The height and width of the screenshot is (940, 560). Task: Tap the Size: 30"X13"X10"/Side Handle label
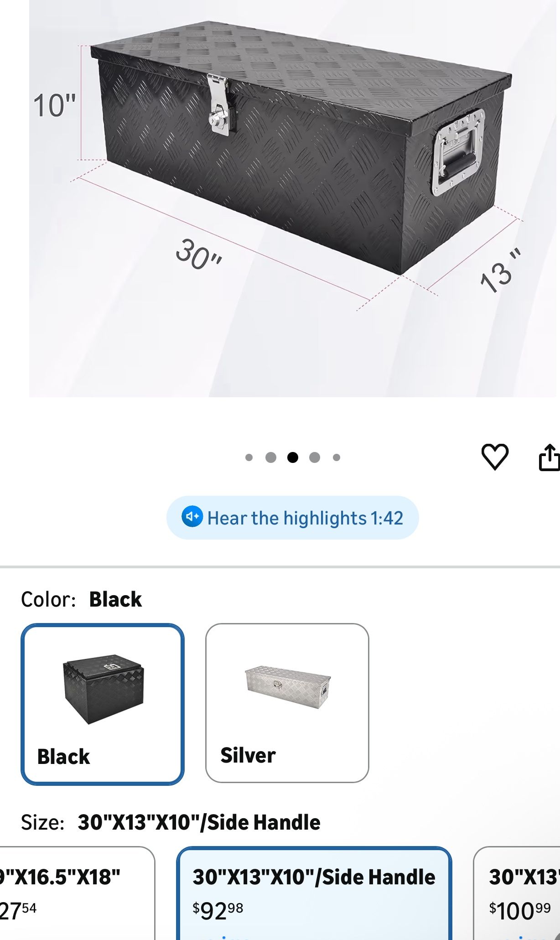(x=171, y=822)
